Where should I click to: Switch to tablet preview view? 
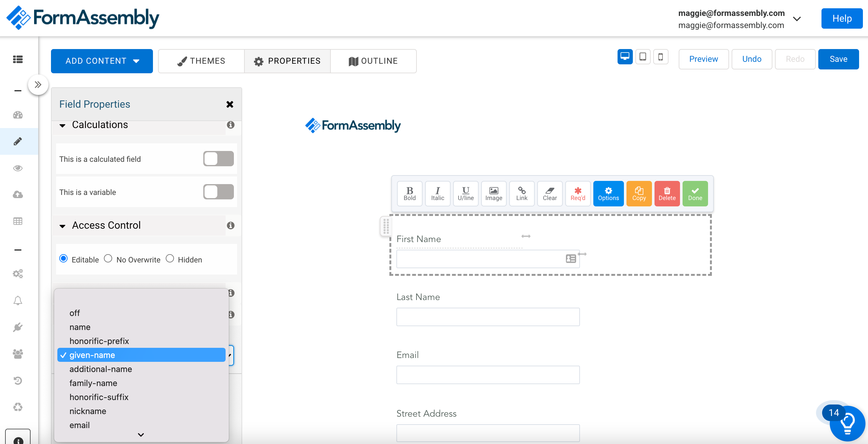tap(643, 57)
